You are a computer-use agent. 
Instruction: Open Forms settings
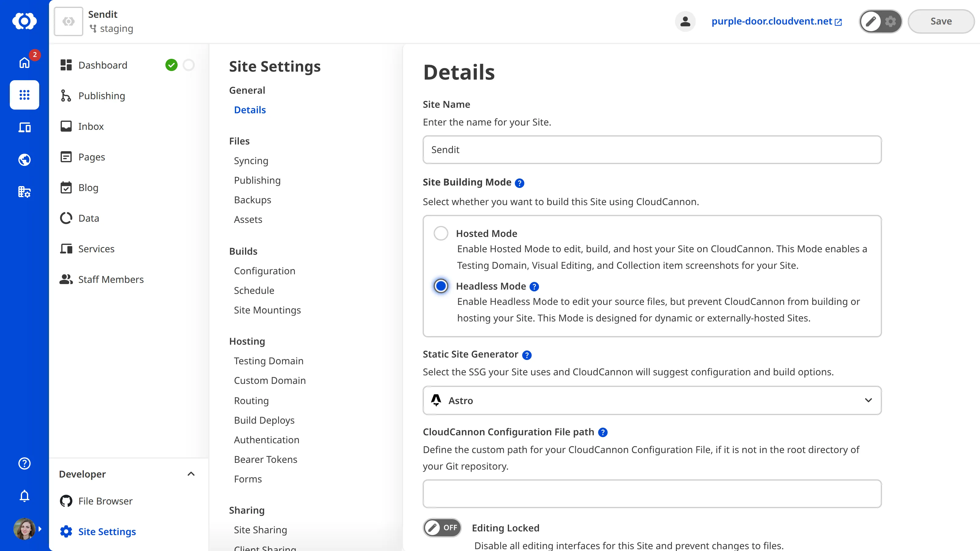(248, 479)
